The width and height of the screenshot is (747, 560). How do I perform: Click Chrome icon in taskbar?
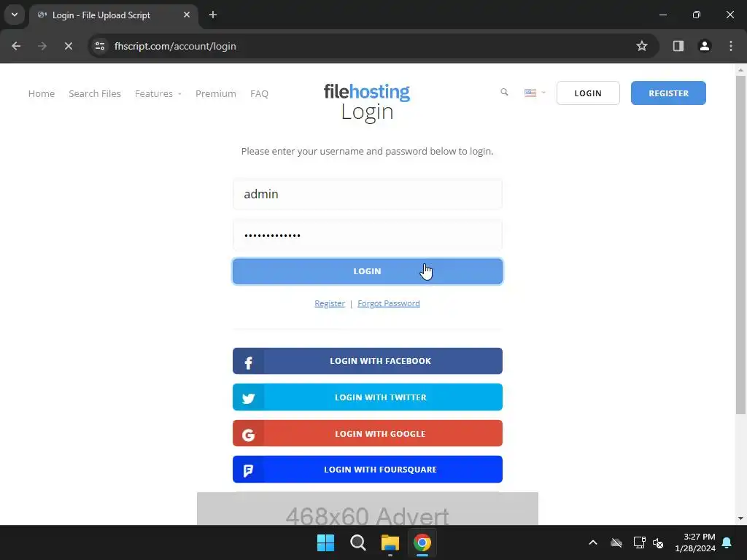coord(422,542)
